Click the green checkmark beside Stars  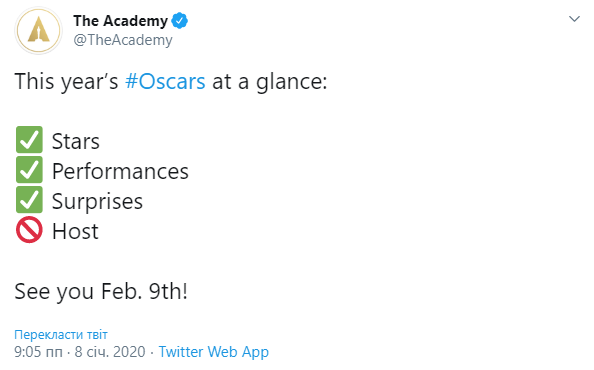tap(29, 140)
